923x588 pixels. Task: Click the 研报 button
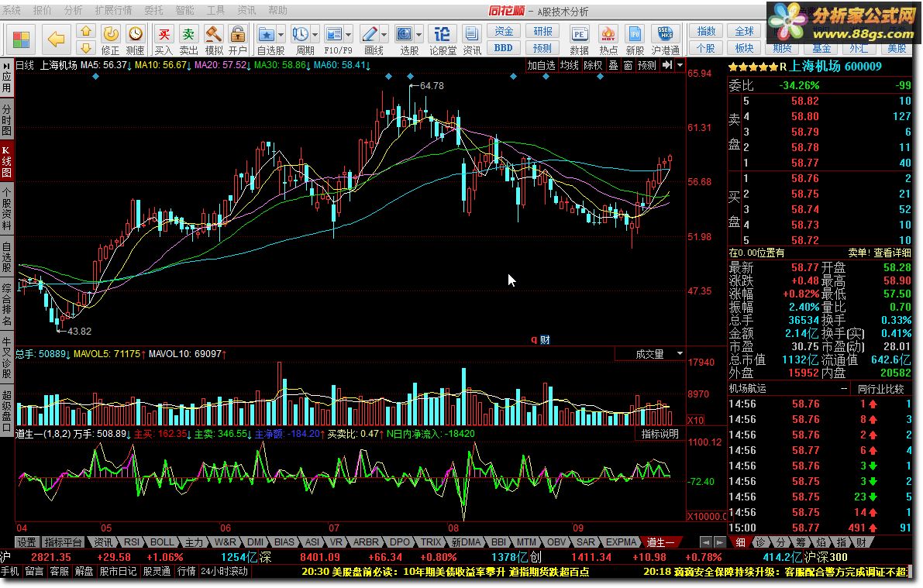click(x=542, y=31)
